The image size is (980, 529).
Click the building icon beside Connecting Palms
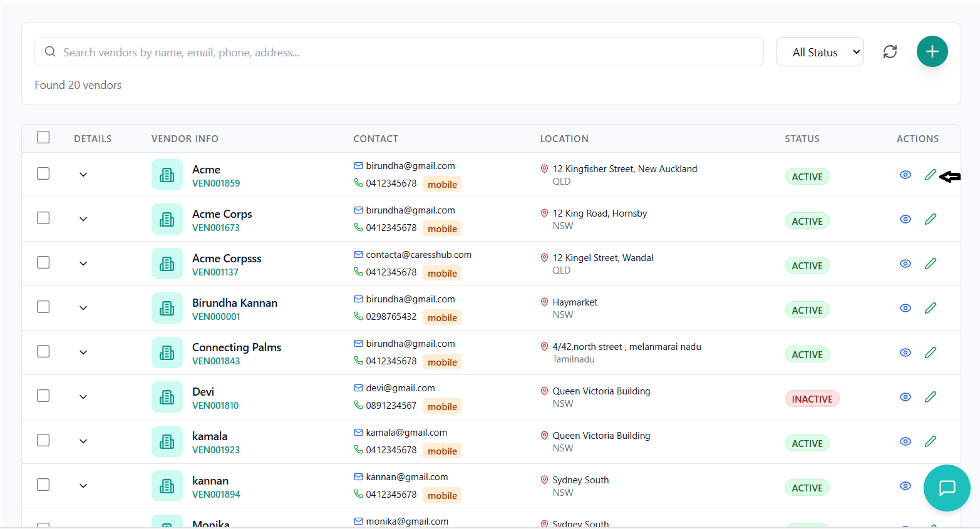click(167, 352)
